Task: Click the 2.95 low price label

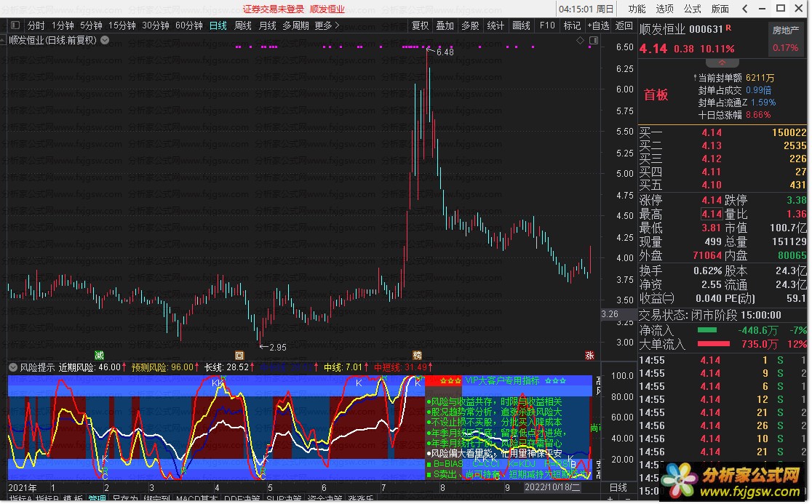Action: pyautogui.click(x=277, y=347)
